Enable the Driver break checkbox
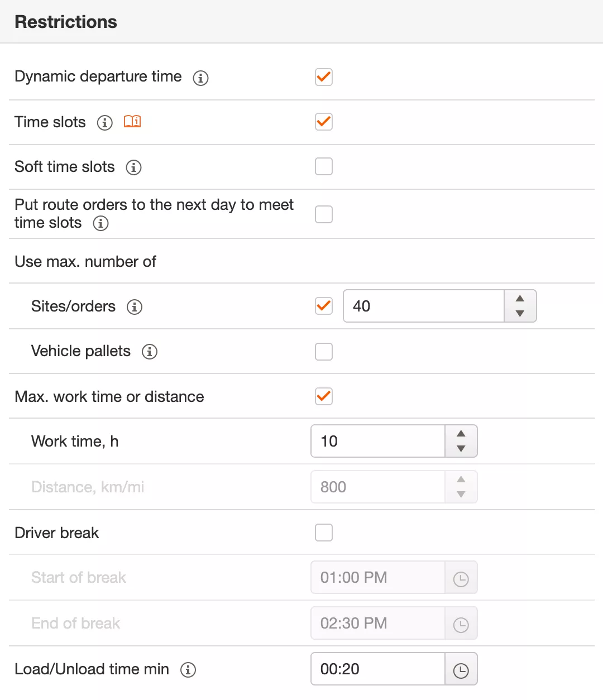The image size is (603, 700). [x=324, y=533]
